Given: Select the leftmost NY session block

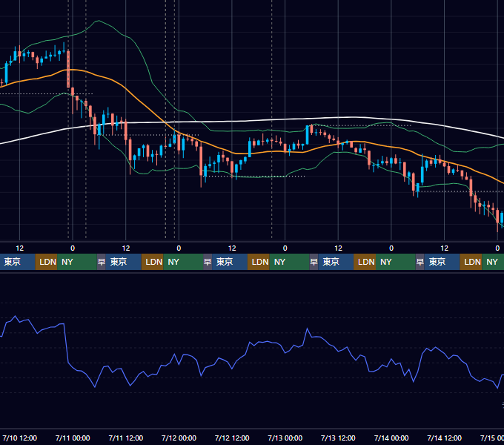Looking at the screenshot, I should coord(77,262).
